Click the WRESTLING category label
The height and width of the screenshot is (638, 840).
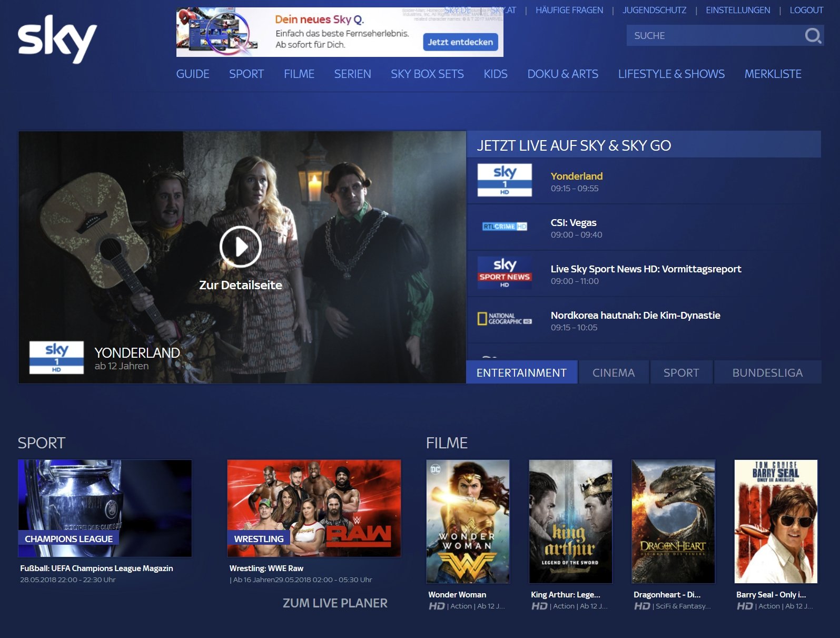[259, 539]
